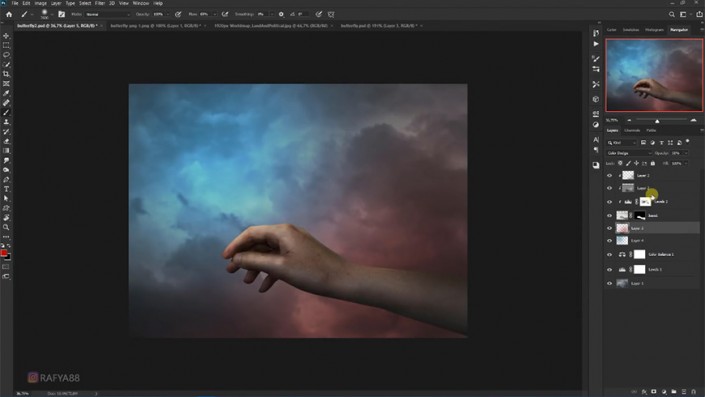Hide the hand layer with black mask
This screenshot has height=397, width=705.
tap(610, 216)
